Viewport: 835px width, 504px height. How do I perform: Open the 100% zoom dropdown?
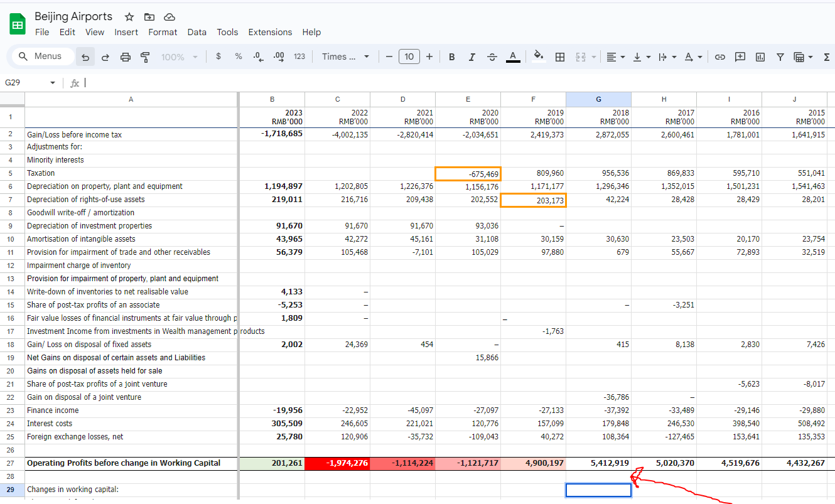pyautogui.click(x=179, y=57)
